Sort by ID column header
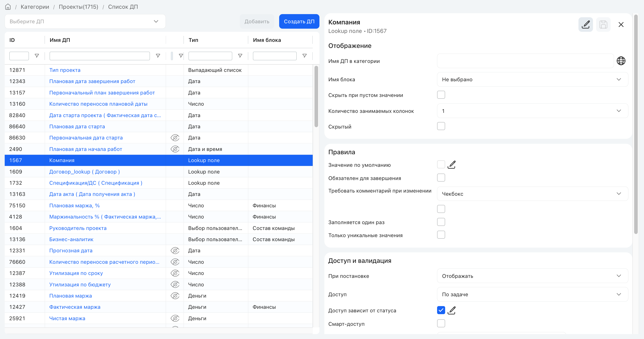Viewport: 644px width, 339px height. click(12, 40)
